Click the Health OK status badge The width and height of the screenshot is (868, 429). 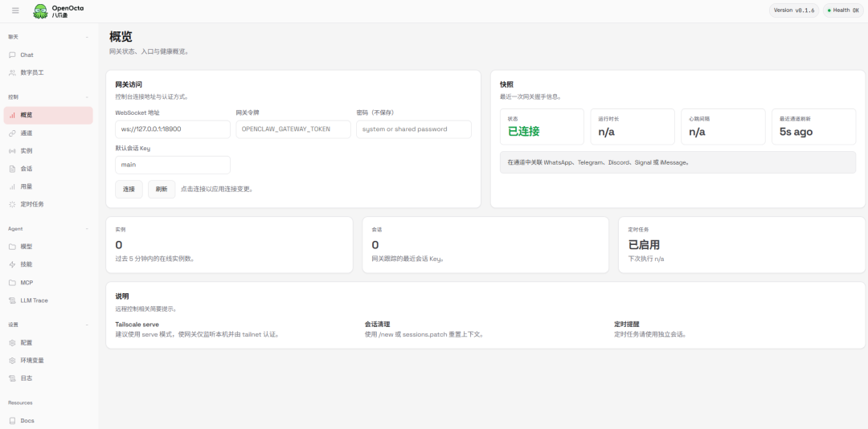pos(843,10)
